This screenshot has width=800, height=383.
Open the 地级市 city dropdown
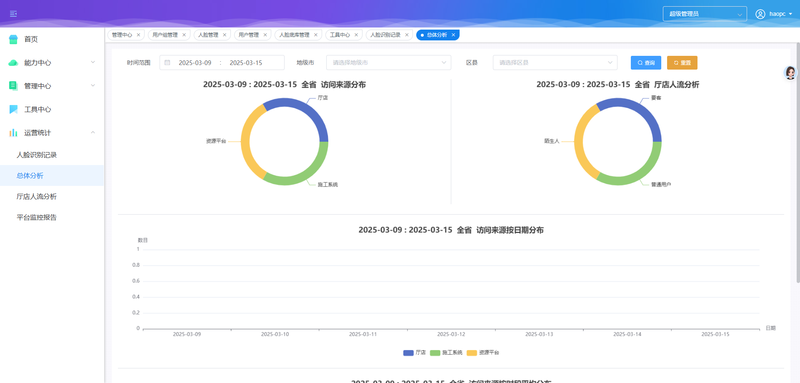pyautogui.click(x=389, y=63)
